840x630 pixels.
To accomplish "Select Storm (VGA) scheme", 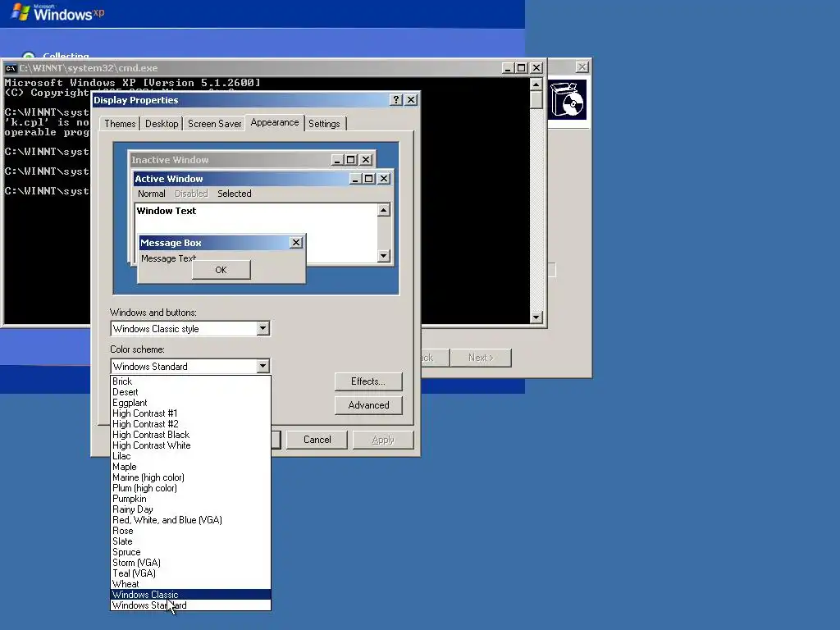I will coord(190,563).
